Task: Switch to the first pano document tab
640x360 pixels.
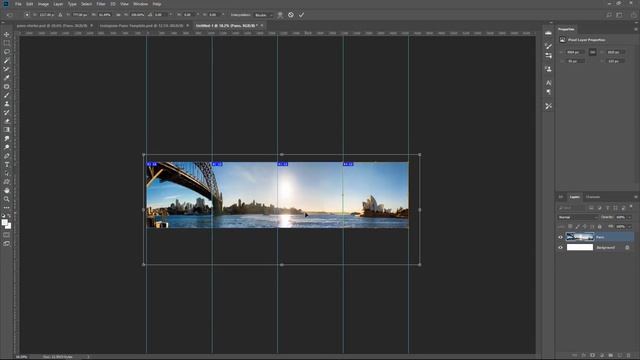Action: (x=51, y=26)
